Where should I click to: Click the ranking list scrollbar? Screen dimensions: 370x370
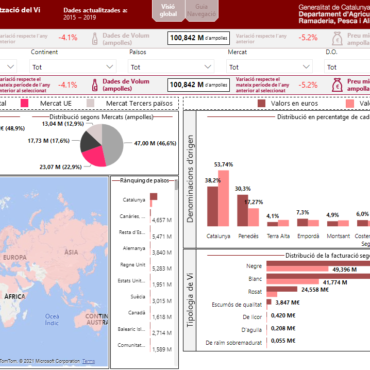click(176, 184)
